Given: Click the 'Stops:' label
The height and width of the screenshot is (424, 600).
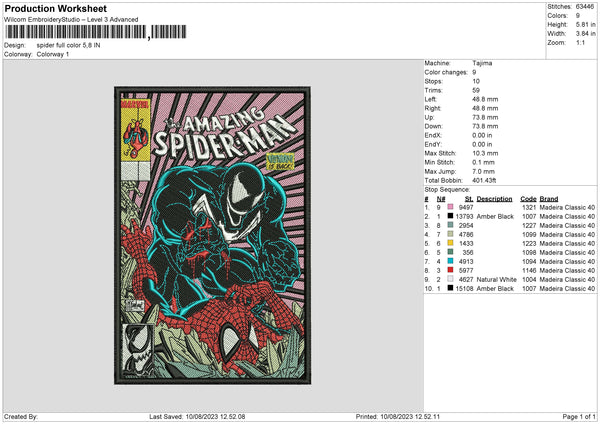Looking at the screenshot, I should 433,81.
